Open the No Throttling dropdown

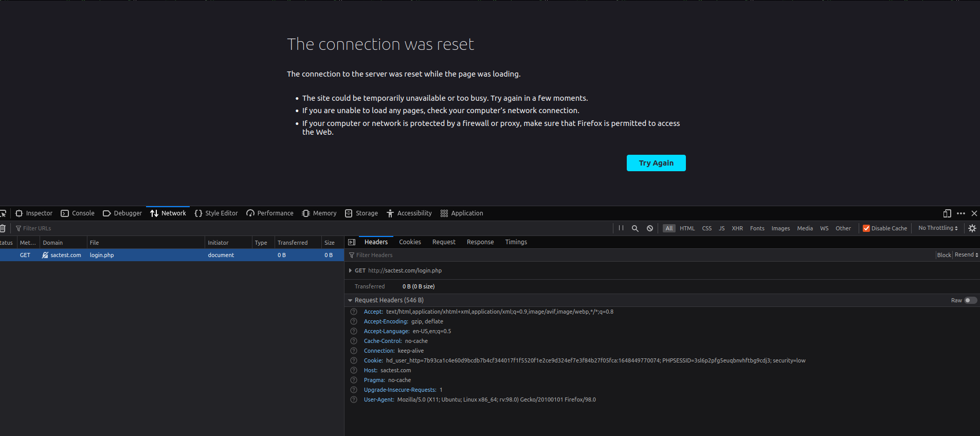tap(938, 228)
